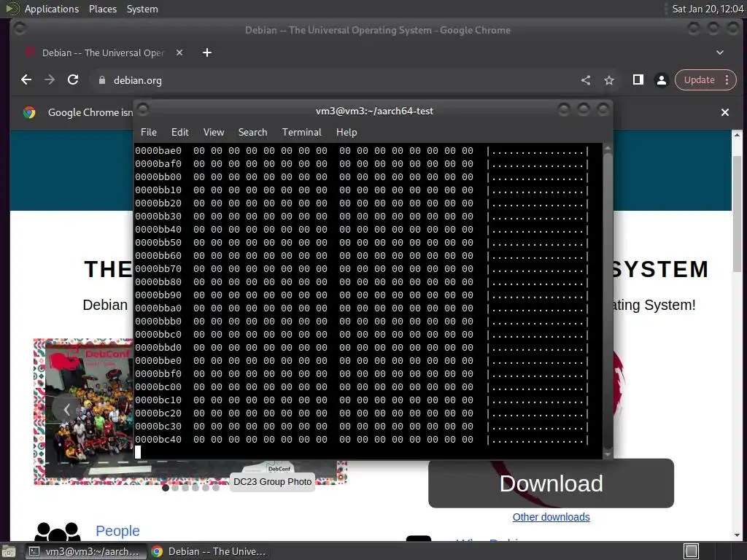Bookmark this page with the star icon

point(609,80)
